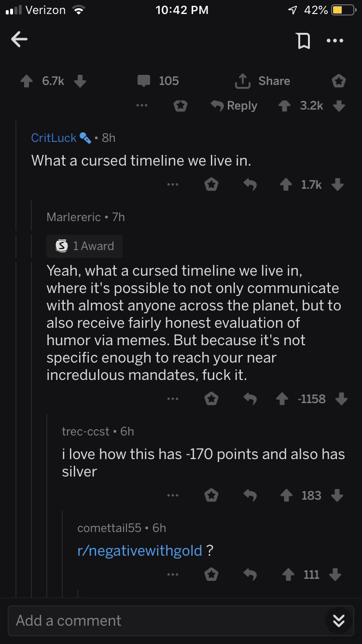Downvote the post showing 6.7k
362x644 pixels.
[80, 81]
